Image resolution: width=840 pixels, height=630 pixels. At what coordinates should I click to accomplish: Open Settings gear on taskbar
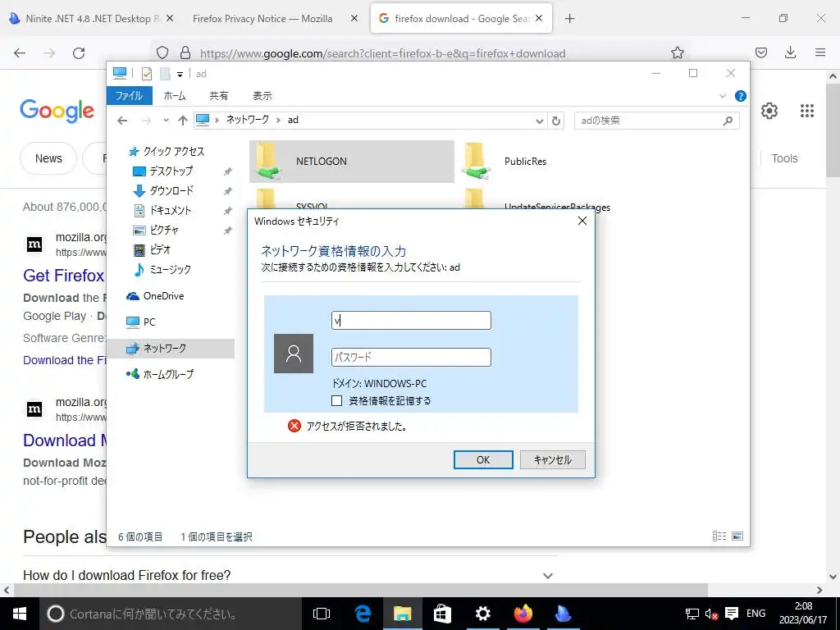pyautogui.click(x=482, y=614)
